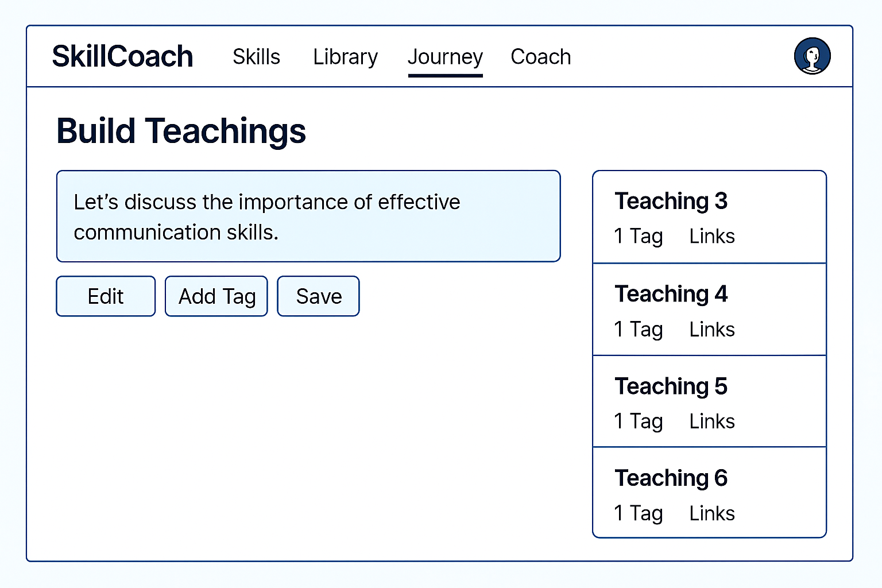Click the SkillCoach logo
The height and width of the screenshot is (588, 882).
point(122,56)
